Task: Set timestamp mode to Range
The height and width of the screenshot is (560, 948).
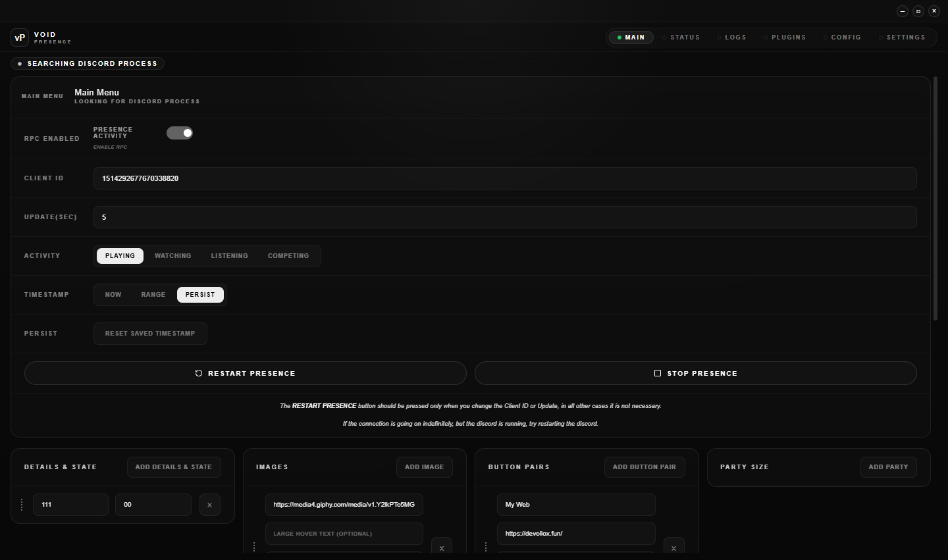Action: [153, 295]
